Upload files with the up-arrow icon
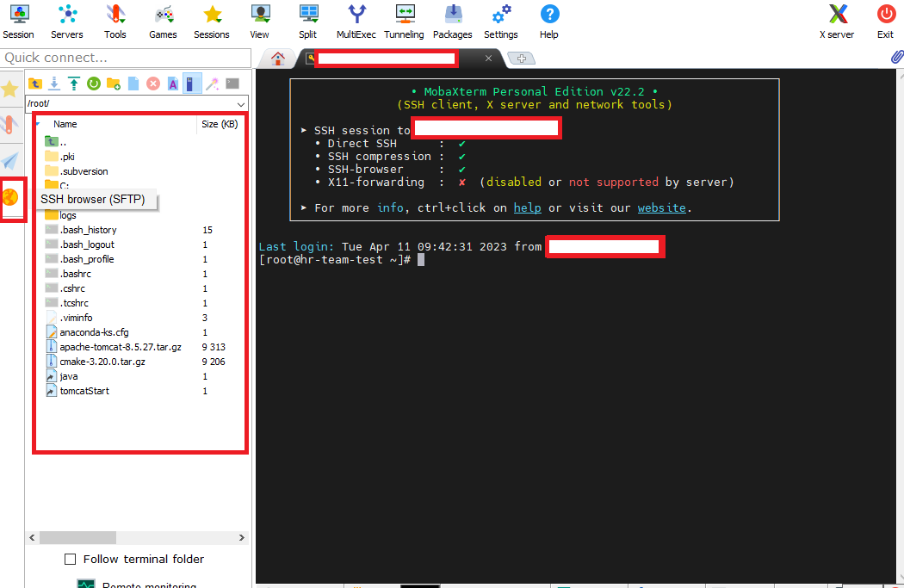 tap(74, 84)
